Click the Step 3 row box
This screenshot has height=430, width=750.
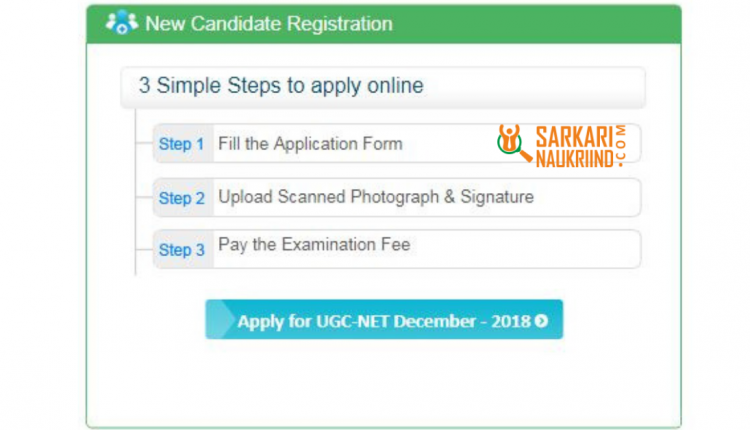(397, 249)
